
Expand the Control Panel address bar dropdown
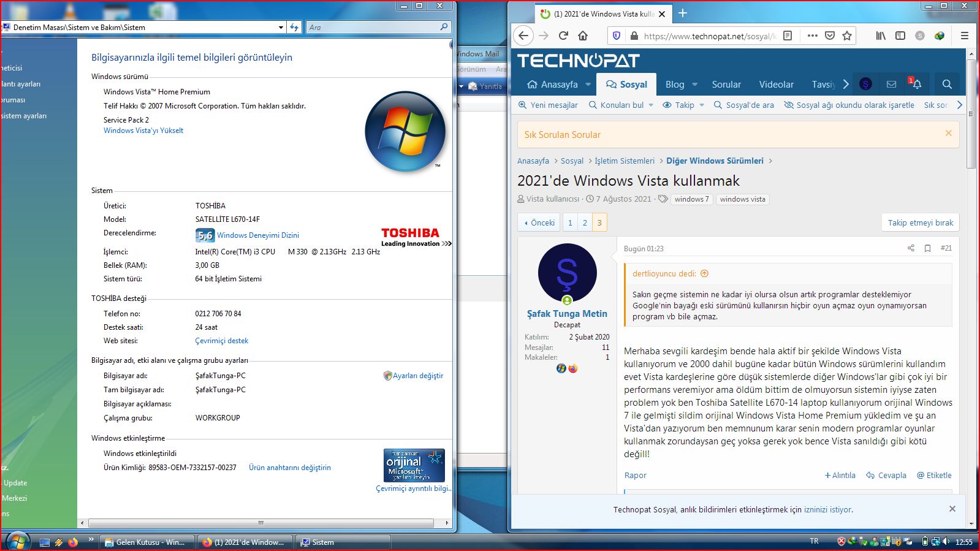(281, 27)
